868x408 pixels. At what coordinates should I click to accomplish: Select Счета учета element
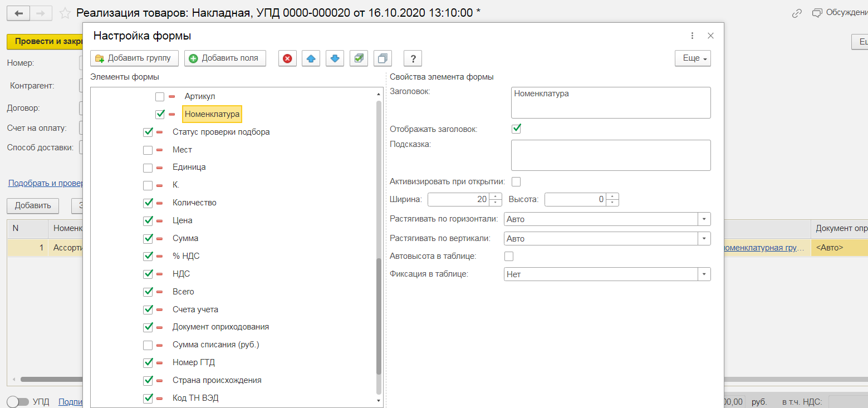click(195, 309)
